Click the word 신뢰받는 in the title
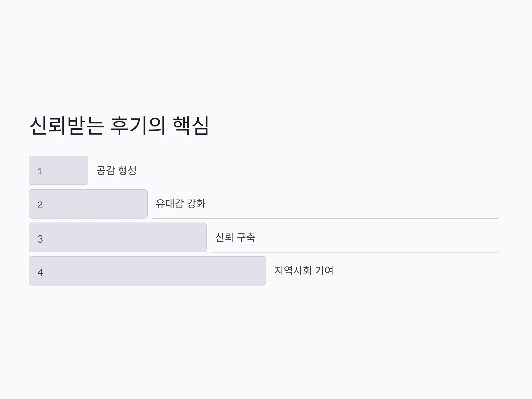This screenshot has width=532, height=399. tap(67, 126)
